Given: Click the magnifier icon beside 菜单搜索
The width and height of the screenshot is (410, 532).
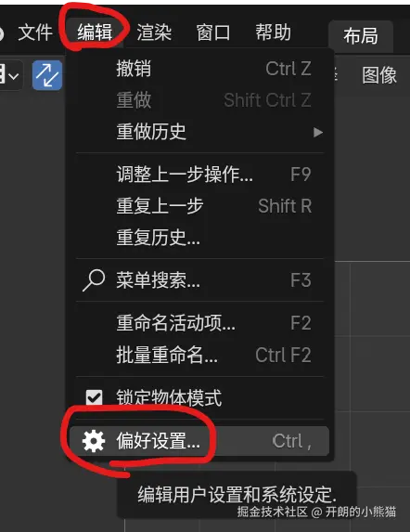Looking at the screenshot, I should 94,280.
